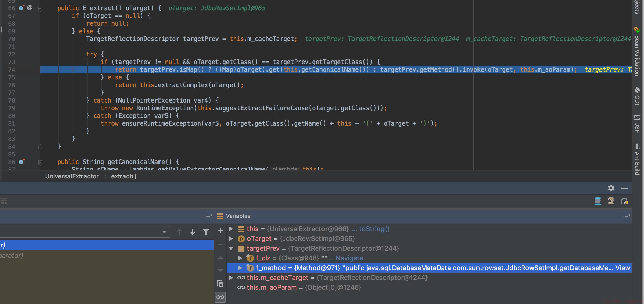The height and width of the screenshot is (304, 644).
Task: Open the Ant Build tool window
Action: click(637, 159)
